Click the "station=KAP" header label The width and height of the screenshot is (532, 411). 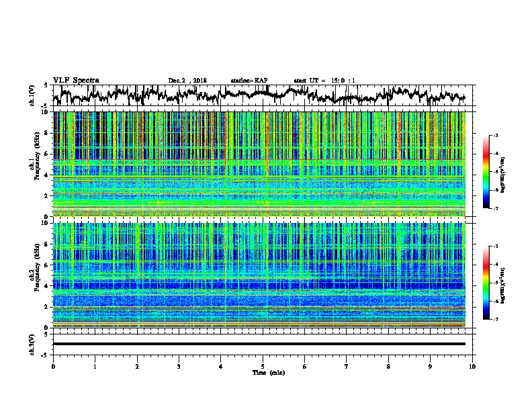pos(249,81)
